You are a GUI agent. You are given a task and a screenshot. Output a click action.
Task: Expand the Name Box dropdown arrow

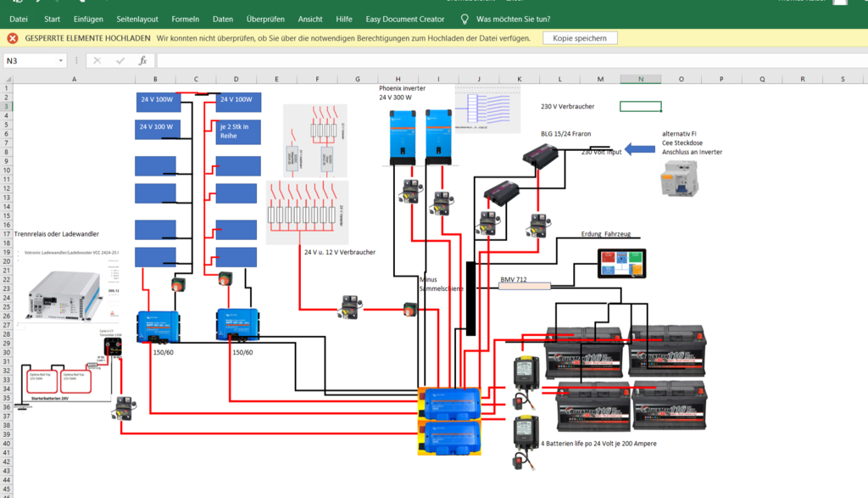click(x=61, y=60)
